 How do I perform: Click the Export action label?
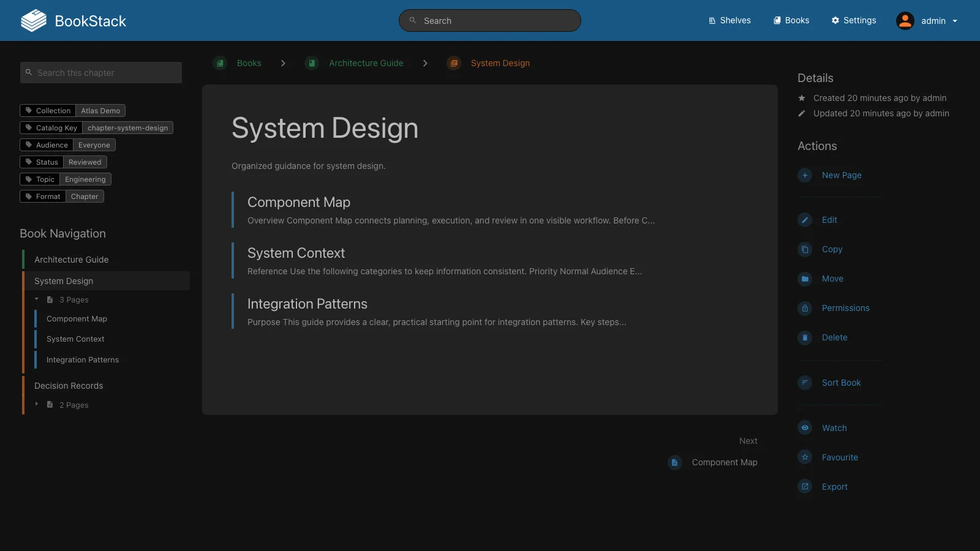(835, 487)
